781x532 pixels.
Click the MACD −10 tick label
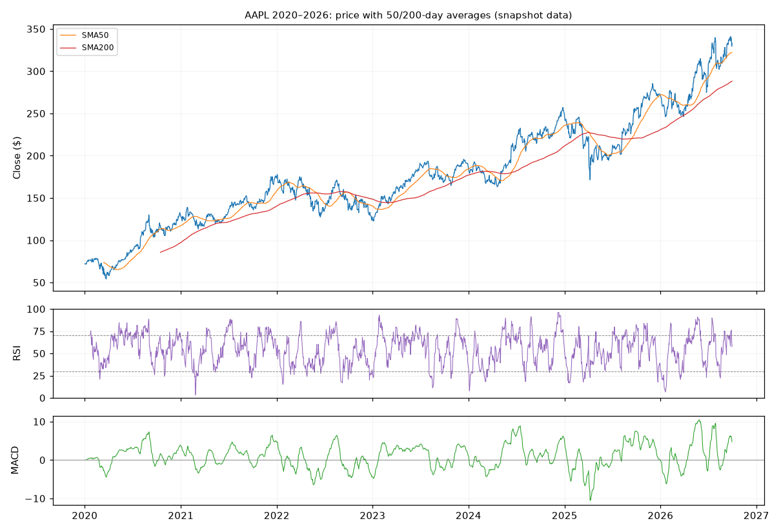tap(35, 498)
